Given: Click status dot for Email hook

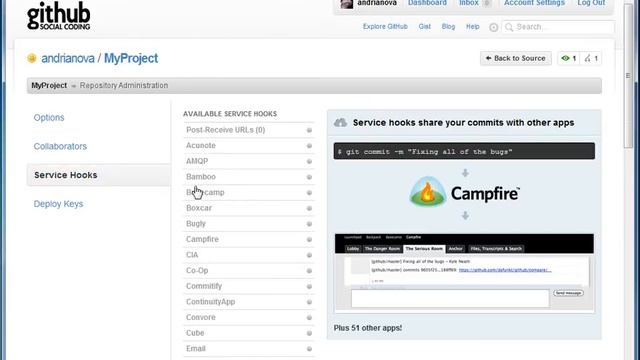Looking at the screenshot, I should (309, 349).
